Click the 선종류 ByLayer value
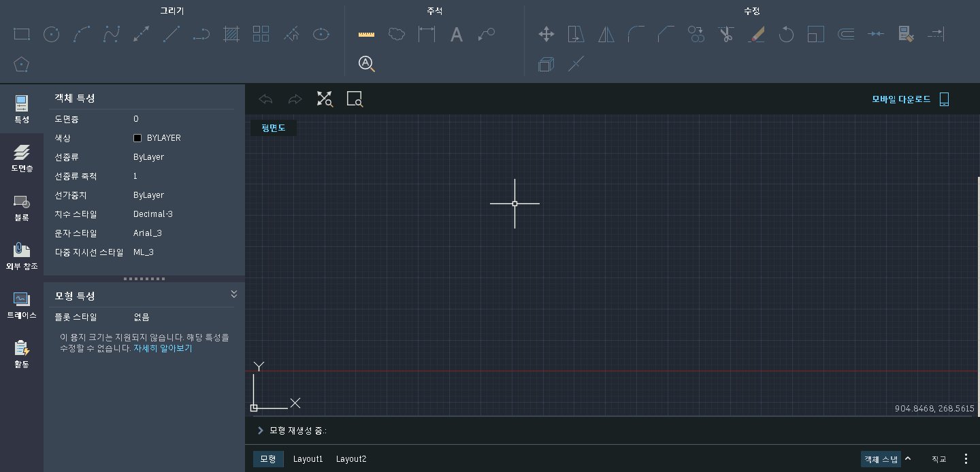 (x=148, y=157)
